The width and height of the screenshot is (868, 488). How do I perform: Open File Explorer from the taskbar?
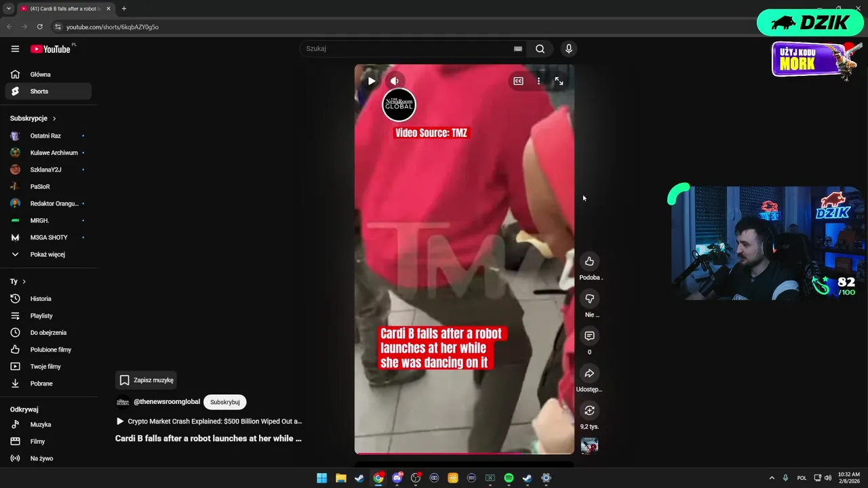pyautogui.click(x=340, y=478)
